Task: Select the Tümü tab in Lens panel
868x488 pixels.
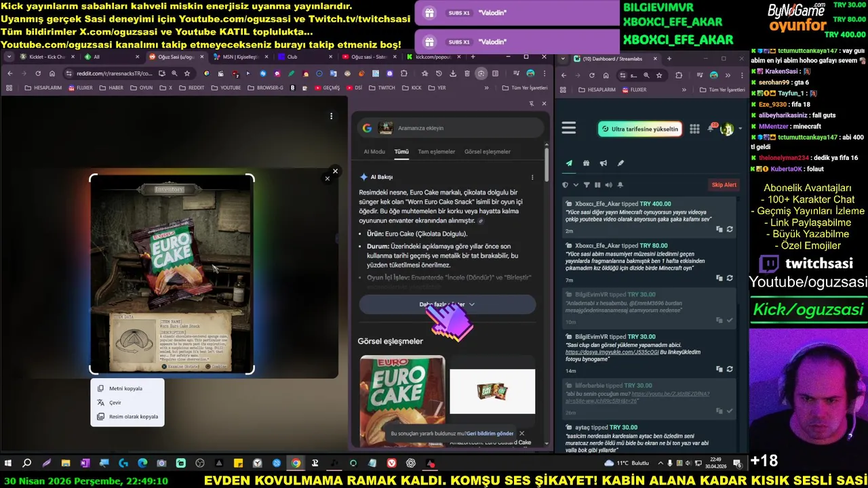Action: [401, 152]
